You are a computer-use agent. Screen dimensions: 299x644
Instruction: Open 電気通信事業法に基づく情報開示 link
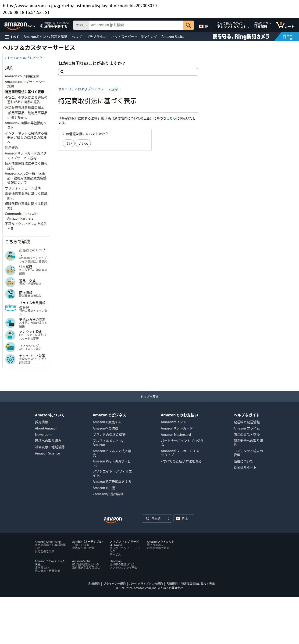pos(26,196)
